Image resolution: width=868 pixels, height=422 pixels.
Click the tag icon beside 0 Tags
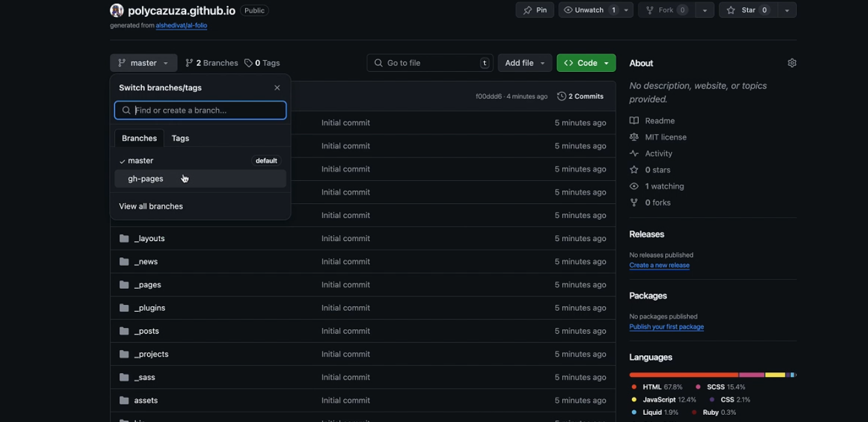248,63
